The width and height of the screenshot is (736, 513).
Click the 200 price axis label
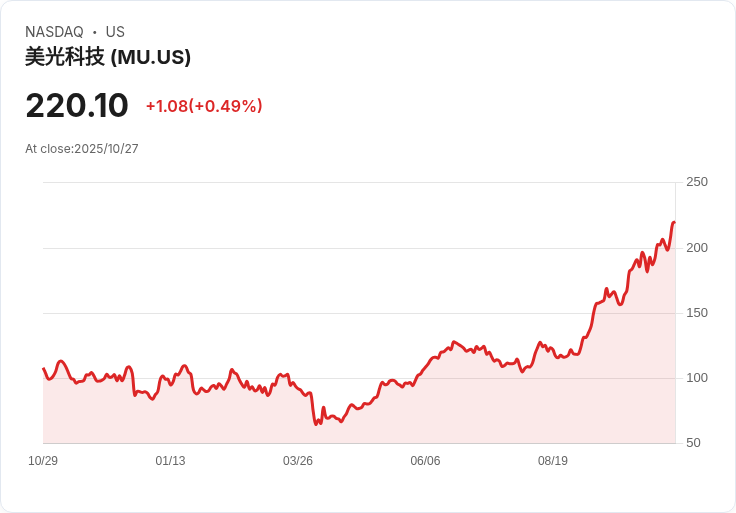pos(697,248)
